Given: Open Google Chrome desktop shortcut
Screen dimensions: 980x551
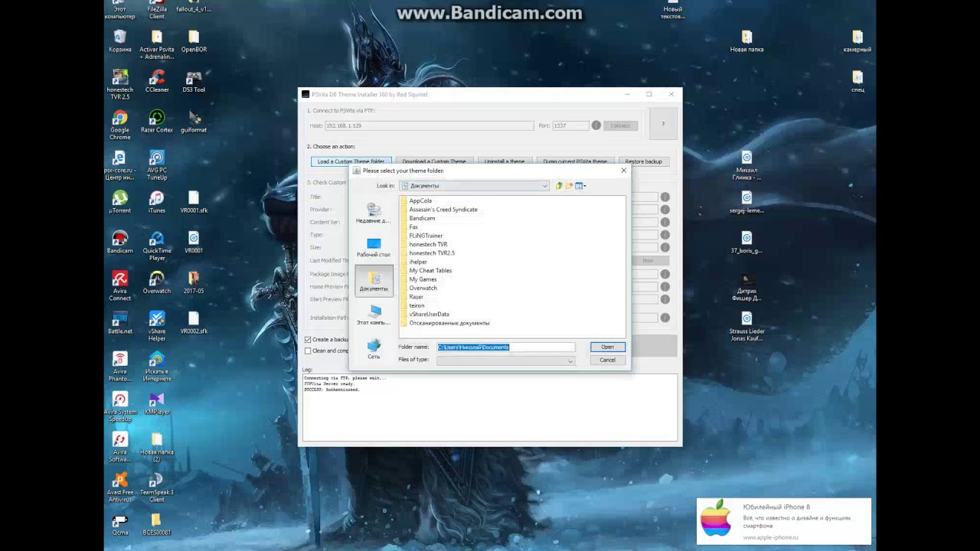Looking at the screenshot, I should 120,126.
